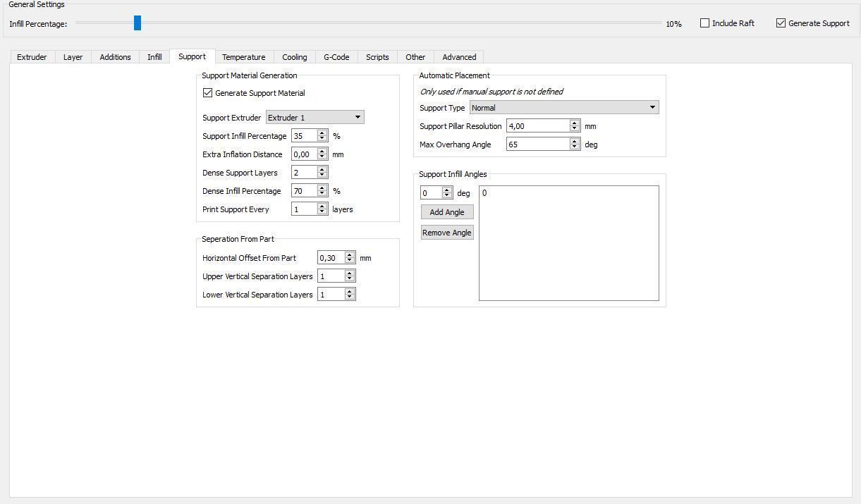Click the Remove Angle button
Viewport: 861px width, 504px height.
(447, 233)
